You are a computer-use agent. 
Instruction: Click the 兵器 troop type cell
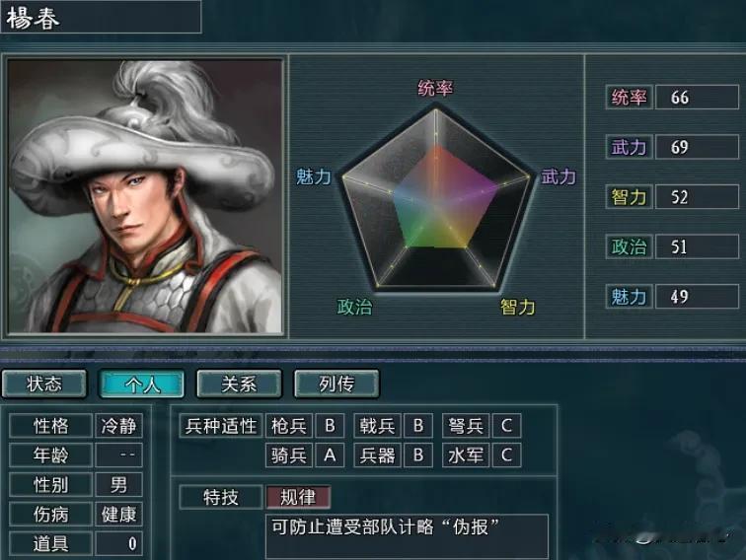[x=377, y=455]
